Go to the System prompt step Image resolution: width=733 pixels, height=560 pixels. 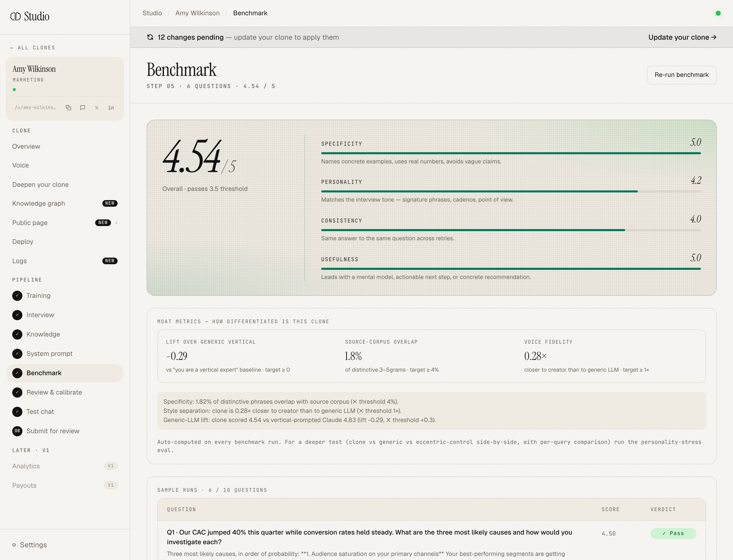65,354
